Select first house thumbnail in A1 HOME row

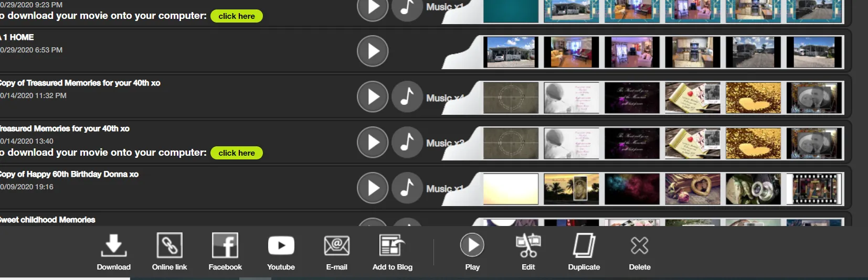click(511, 52)
